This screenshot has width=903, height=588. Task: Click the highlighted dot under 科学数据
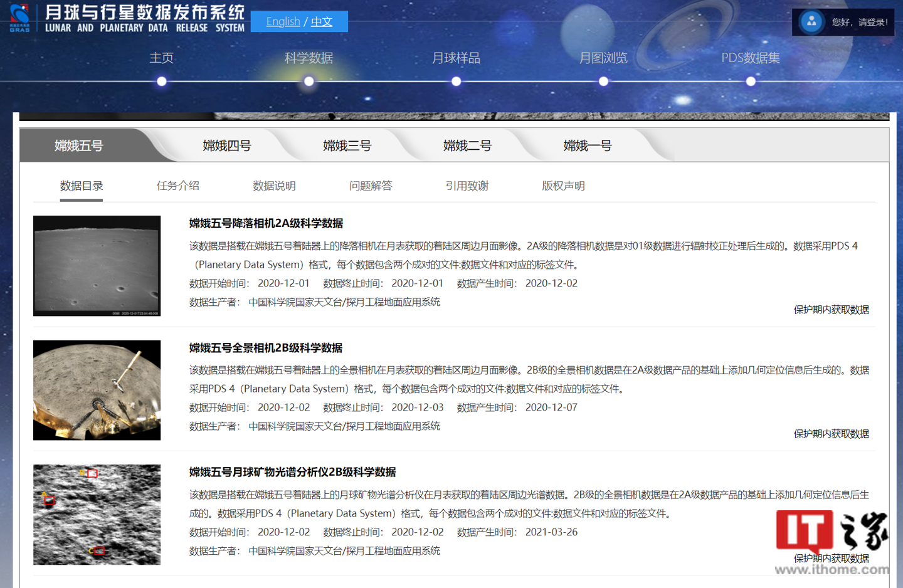(309, 80)
